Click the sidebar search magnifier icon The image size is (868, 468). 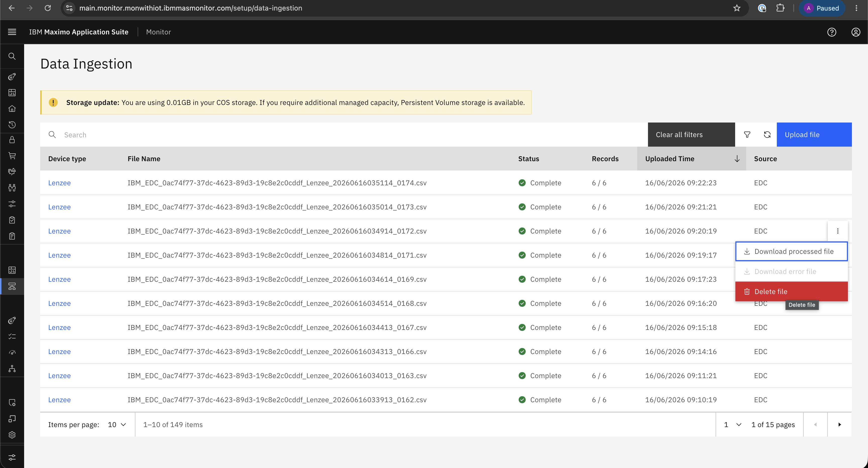tap(12, 56)
